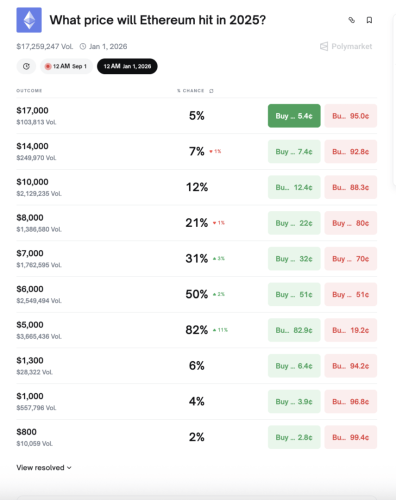The width and height of the screenshot is (396, 500).
Task: Bookmark this Ethereum market
Action: tap(369, 20)
